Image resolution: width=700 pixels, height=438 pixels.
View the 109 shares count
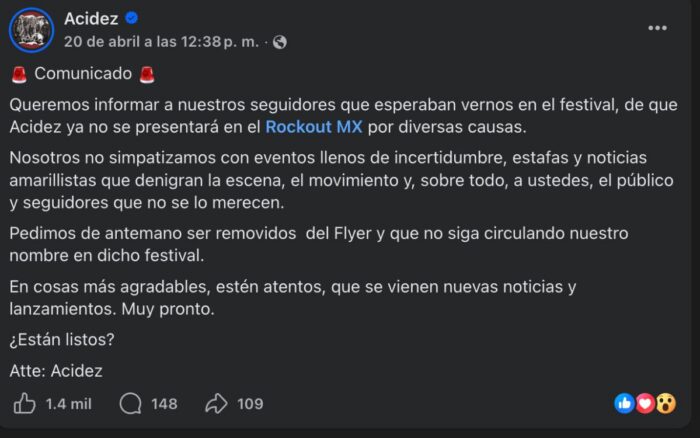click(x=250, y=404)
